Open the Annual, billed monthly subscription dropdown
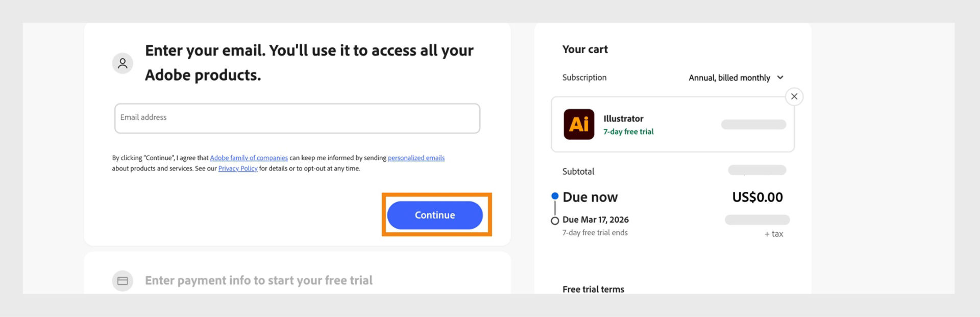980x317 pixels. tap(736, 78)
